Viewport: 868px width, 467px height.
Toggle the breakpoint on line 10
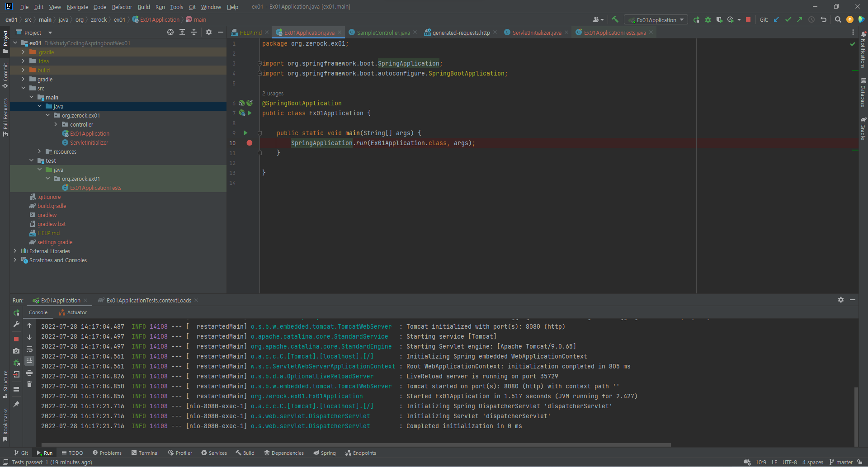click(x=249, y=143)
